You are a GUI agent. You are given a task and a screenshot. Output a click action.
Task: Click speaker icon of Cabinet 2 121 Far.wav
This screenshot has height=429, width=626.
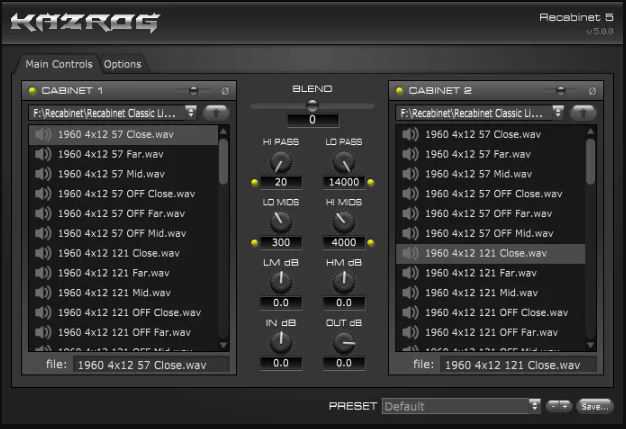click(410, 273)
